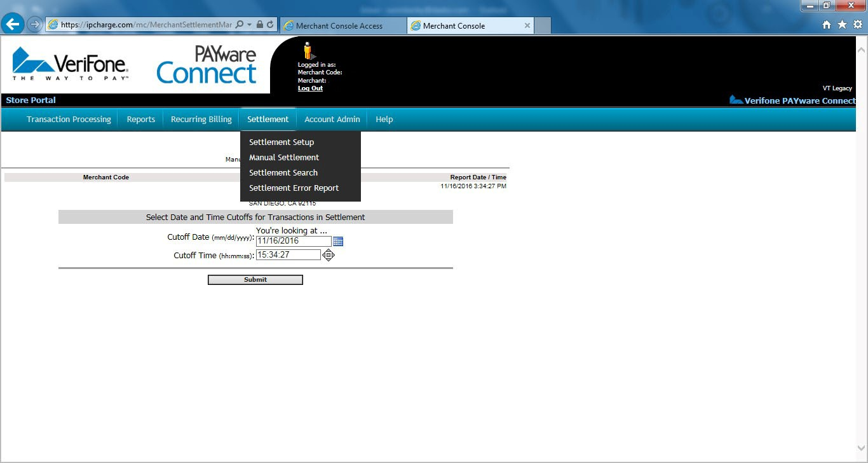The width and height of the screenshot is (868, 463).
Task: Click the vertical scrollbar down arrow
Action: 862,448
